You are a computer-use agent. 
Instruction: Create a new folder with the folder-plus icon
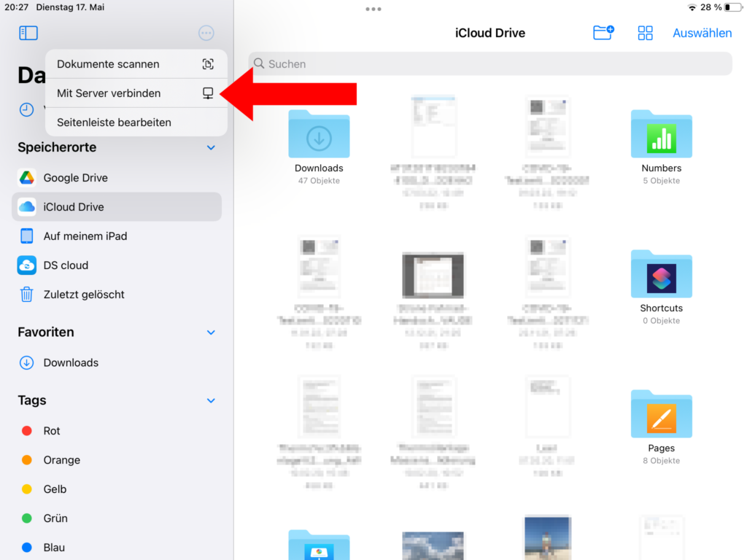pyautogui.click(x=603, y=33)
